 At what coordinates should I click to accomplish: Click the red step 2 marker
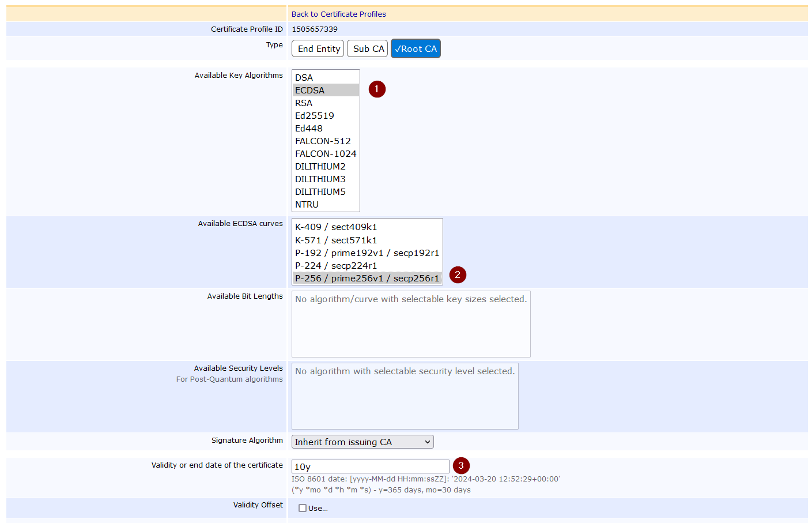[458, 274]
